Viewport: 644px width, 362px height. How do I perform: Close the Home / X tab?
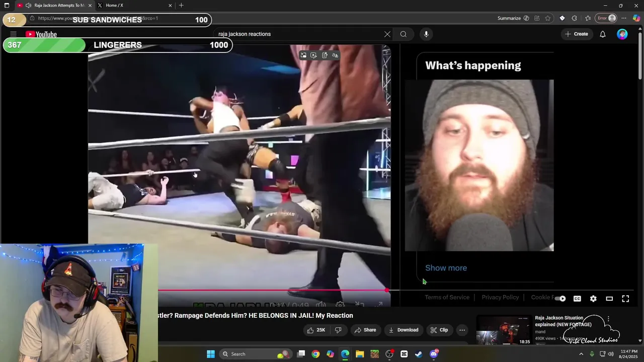[x=170, y=6]
